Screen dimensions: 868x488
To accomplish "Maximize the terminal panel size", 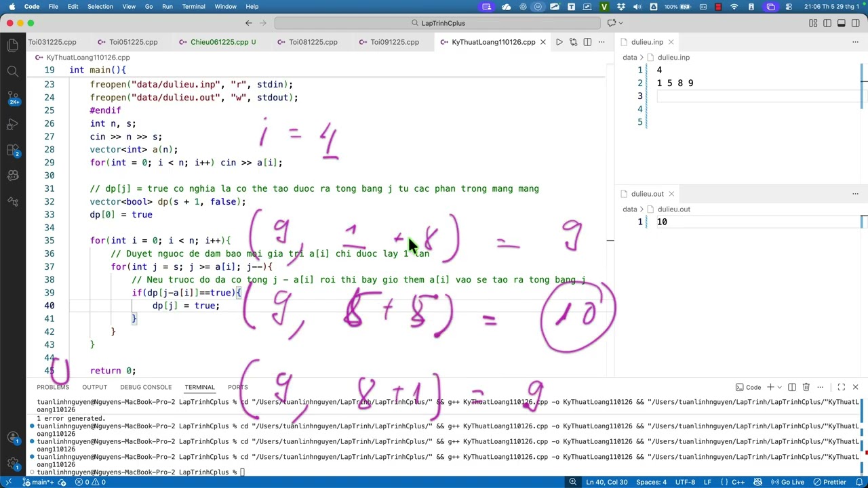I will point(841,387).
